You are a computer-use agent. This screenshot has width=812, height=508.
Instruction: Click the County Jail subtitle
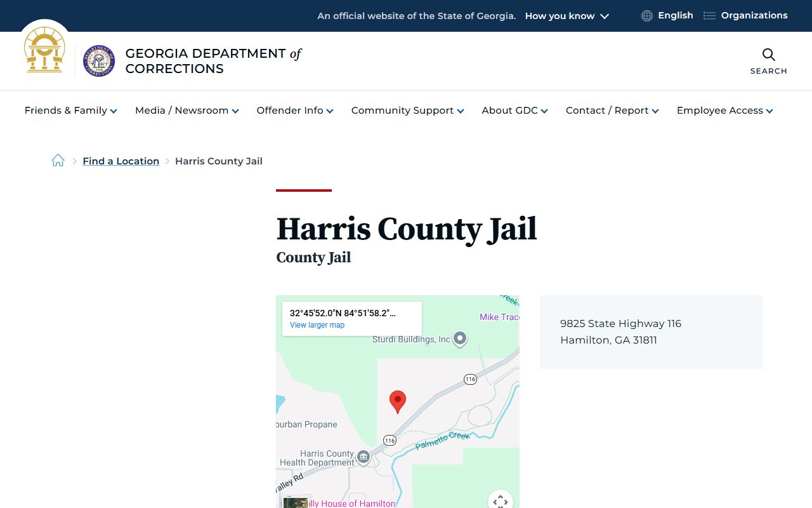coord(313,257)
